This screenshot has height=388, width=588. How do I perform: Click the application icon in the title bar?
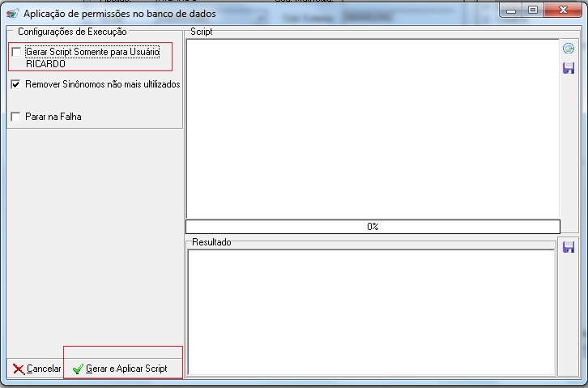tap(12, 14)
